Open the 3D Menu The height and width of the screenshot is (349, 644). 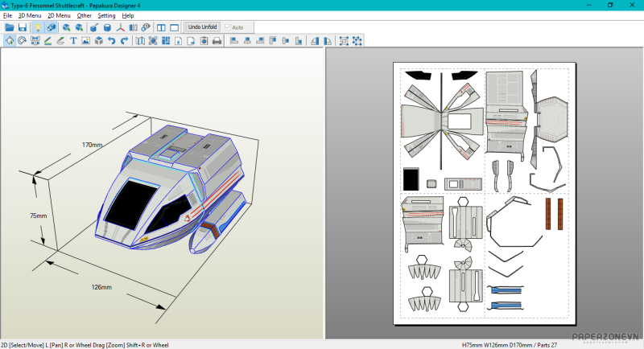[30, 15]
